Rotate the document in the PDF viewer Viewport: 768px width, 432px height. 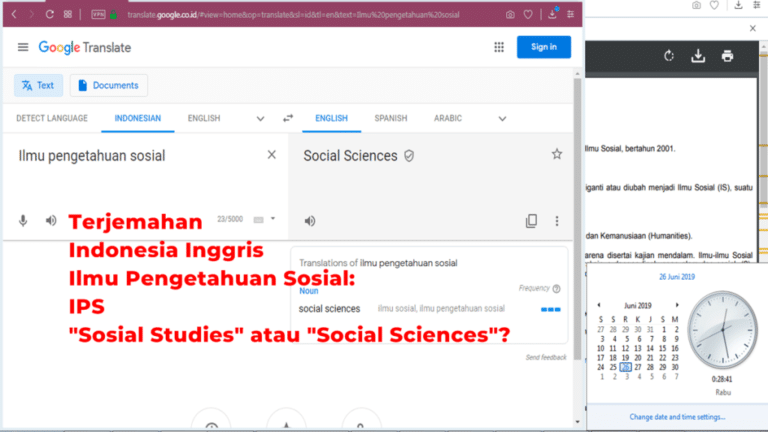pyautogui.click(x=669, y=56)
